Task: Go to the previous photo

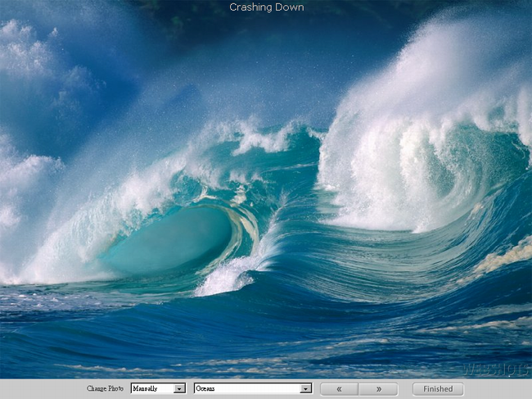Action: pyautogui.click(x=339, y=389)
